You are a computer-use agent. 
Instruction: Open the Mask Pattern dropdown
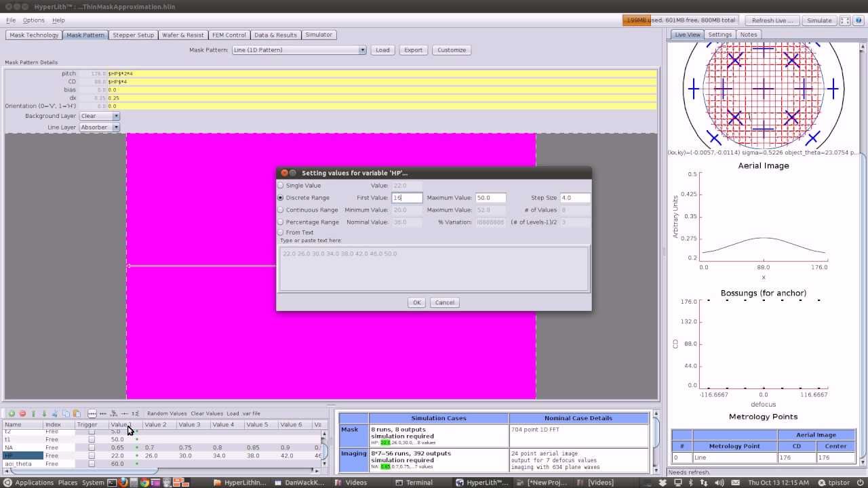tap(298, 49)
